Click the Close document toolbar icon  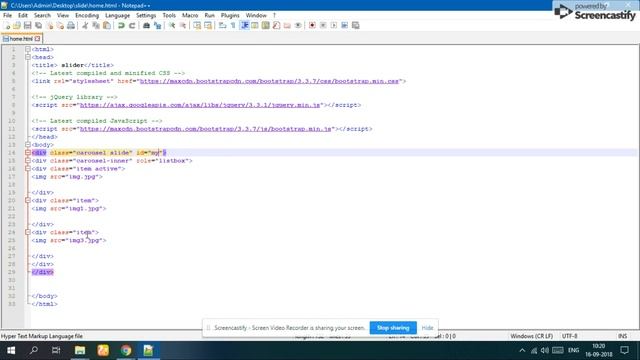click(49, 25)
